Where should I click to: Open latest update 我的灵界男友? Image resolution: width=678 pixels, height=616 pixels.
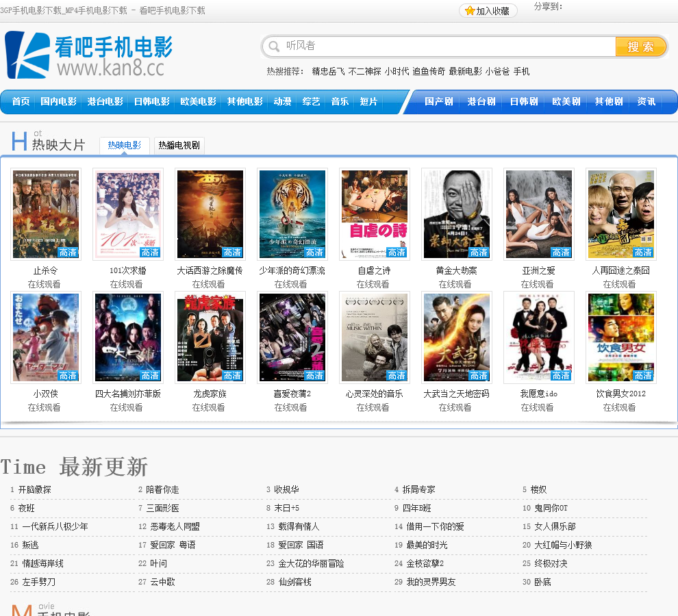(431, 582)
